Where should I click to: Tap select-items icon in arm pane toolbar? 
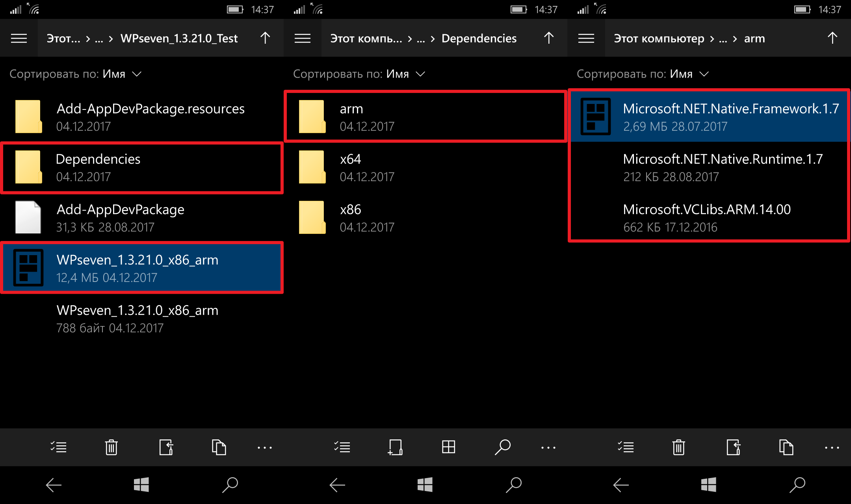(626, 447)
